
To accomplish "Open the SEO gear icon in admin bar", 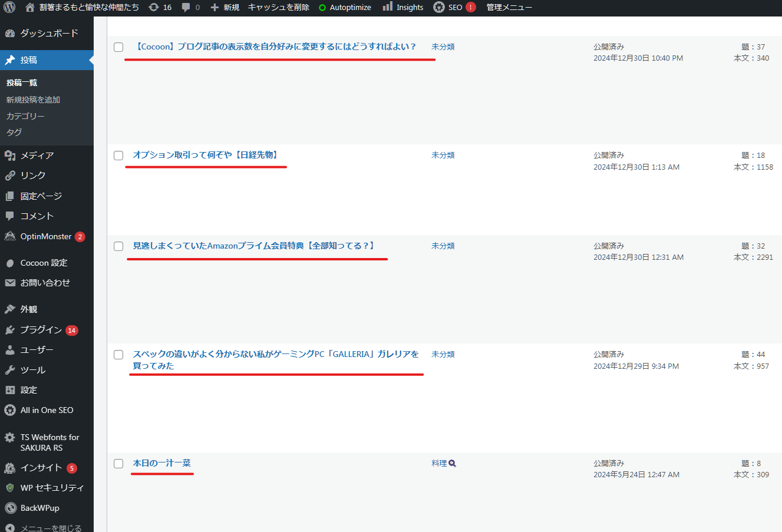I will tap(439, 7).
